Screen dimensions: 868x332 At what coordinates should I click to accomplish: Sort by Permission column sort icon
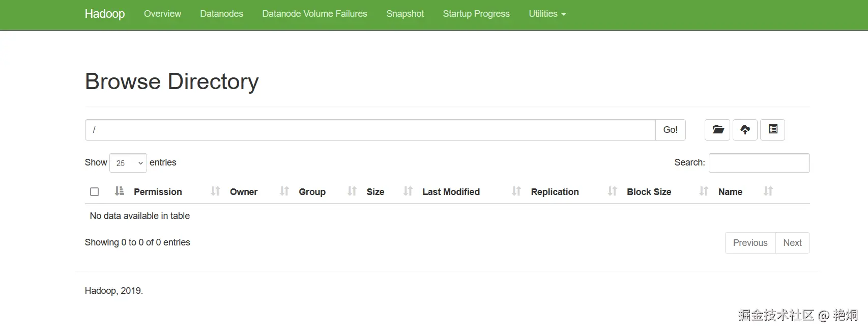point(120,191)
